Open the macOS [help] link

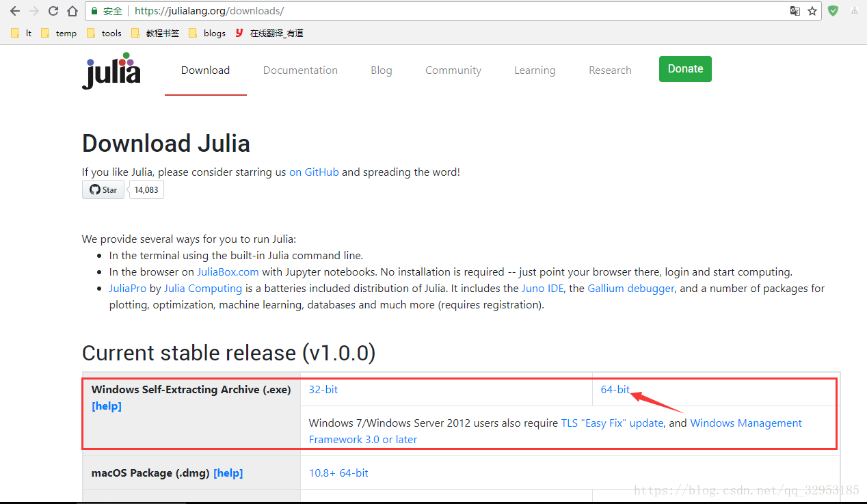click(x=228, y=473)
